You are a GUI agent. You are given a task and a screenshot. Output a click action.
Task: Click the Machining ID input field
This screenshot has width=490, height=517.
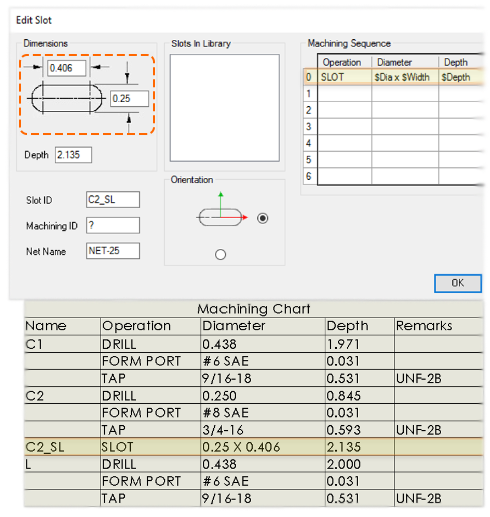click(113, 225)
